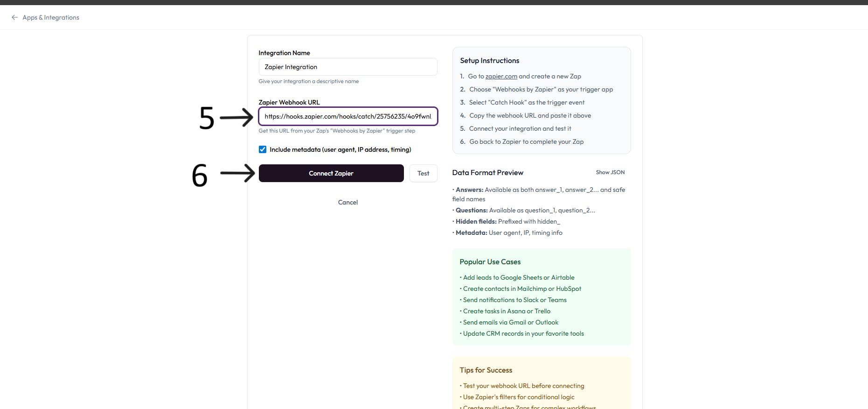Screen dimensions: 868x409
Task: Open the zapier.com link in setup instructions
Action: 501,76
